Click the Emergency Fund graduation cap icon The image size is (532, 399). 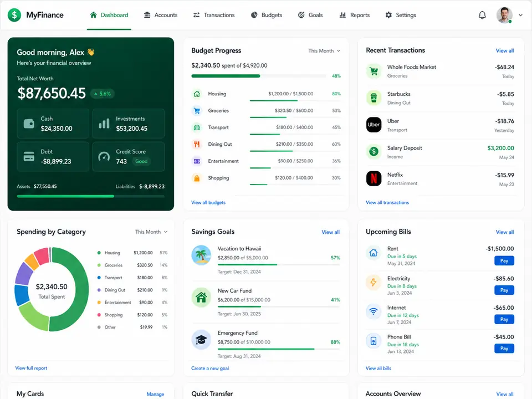(201, 340)
